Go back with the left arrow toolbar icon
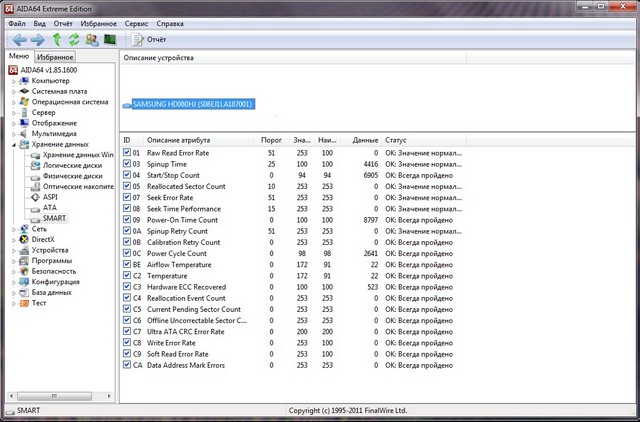The image size is (640, 422). point(20,40)
